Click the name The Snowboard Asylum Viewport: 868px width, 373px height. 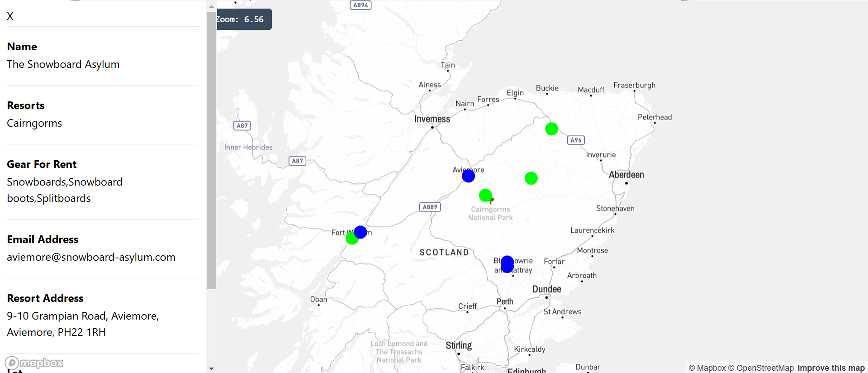click(x=63, y=64)
